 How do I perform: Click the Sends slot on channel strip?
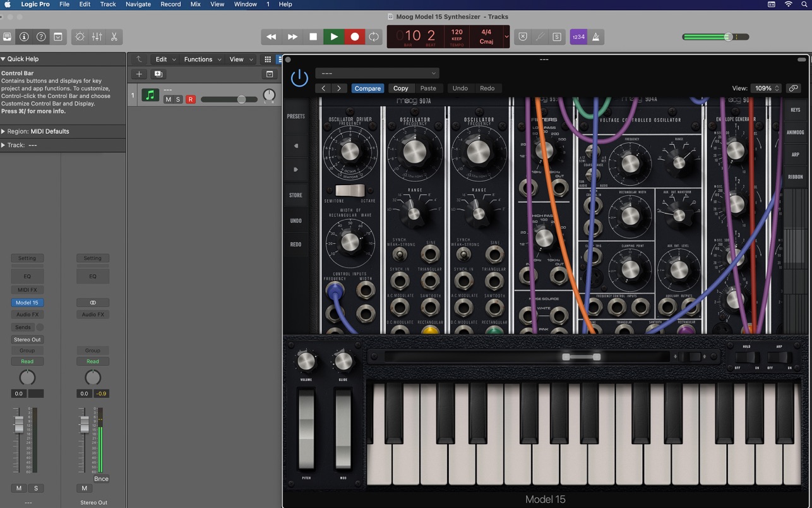click(x=23, y=327)
